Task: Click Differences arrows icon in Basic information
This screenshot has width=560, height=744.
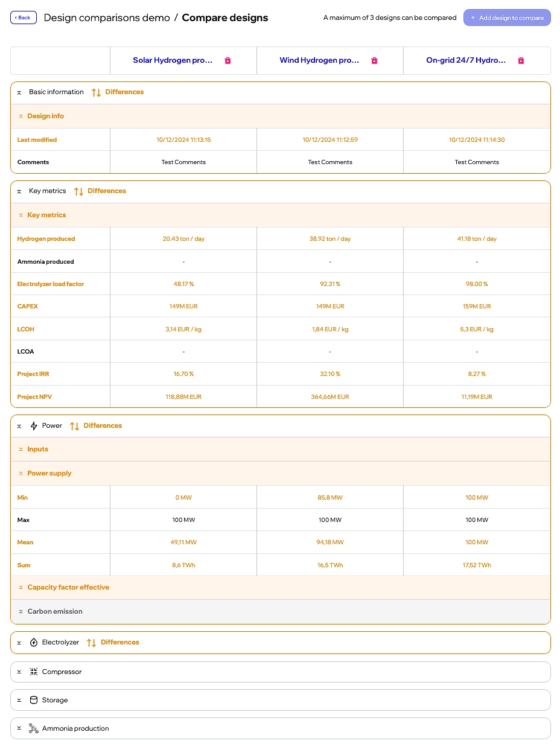Action: tap(96, 92)
